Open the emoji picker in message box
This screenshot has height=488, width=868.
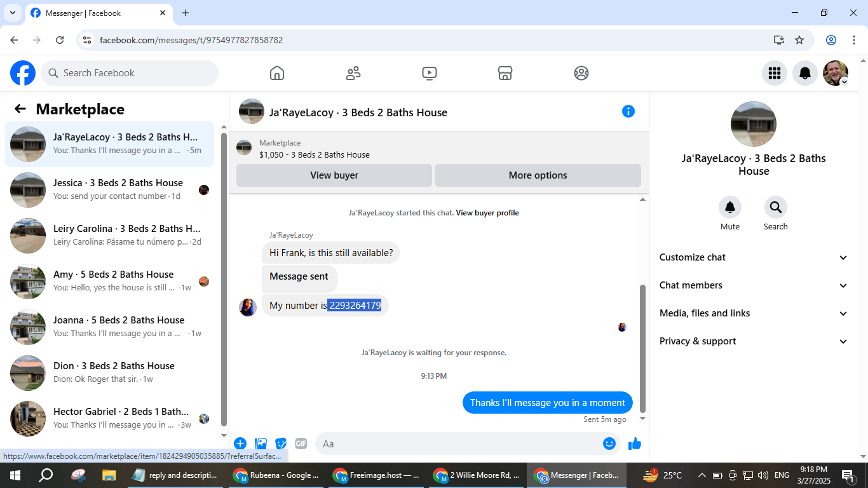point(609,444)
